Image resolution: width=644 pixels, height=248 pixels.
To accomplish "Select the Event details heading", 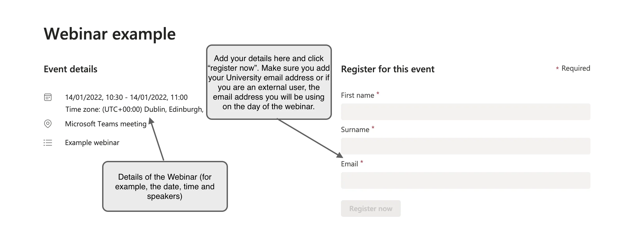I will [70, 69].
